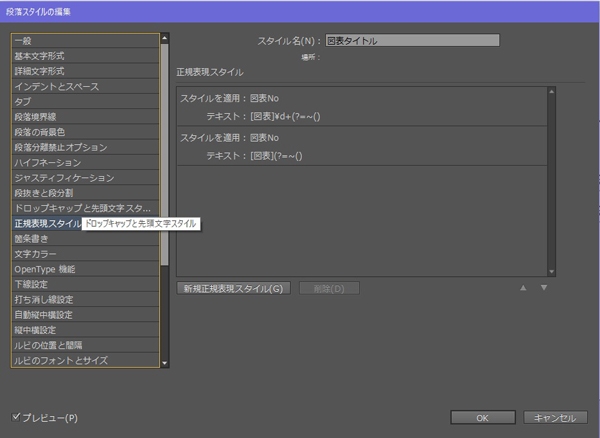Click into the スタイル名 text field
Image resolution: width=600 pixels, height=438 pixels.
point(411,41)
